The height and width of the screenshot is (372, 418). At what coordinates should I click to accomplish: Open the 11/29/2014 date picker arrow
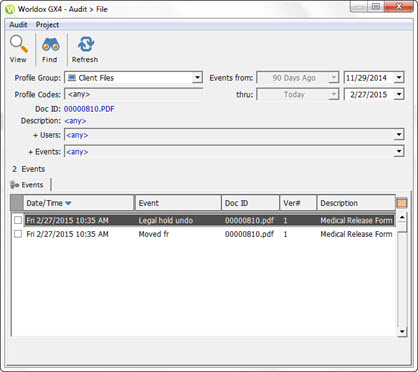pos(399,78)
